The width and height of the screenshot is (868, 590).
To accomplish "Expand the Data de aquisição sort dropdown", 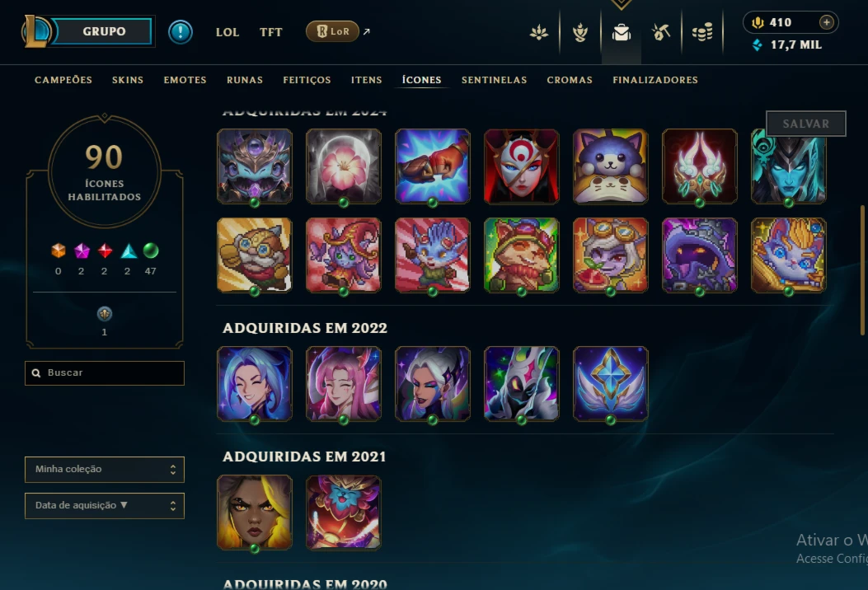I will coord(105,505).
